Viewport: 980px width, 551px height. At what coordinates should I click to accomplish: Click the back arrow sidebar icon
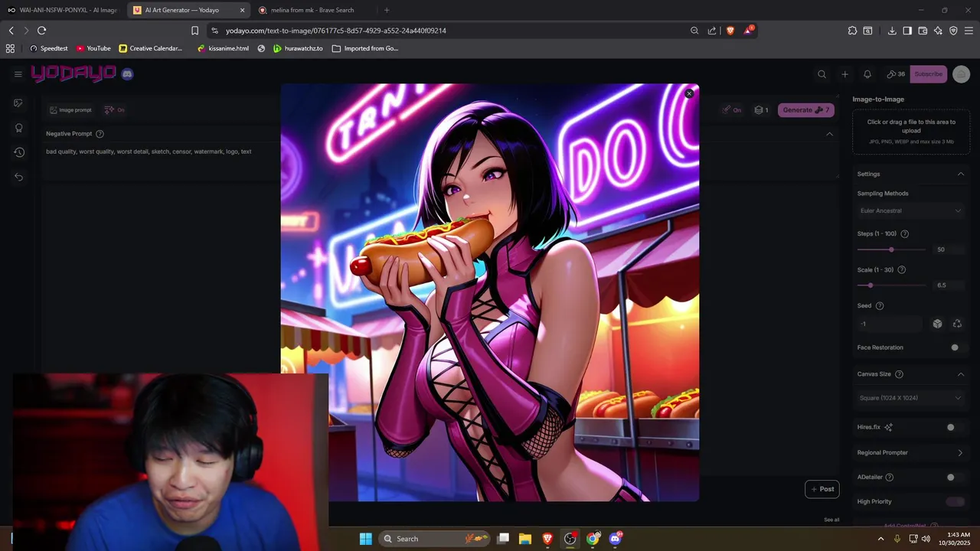coord(18,177)
